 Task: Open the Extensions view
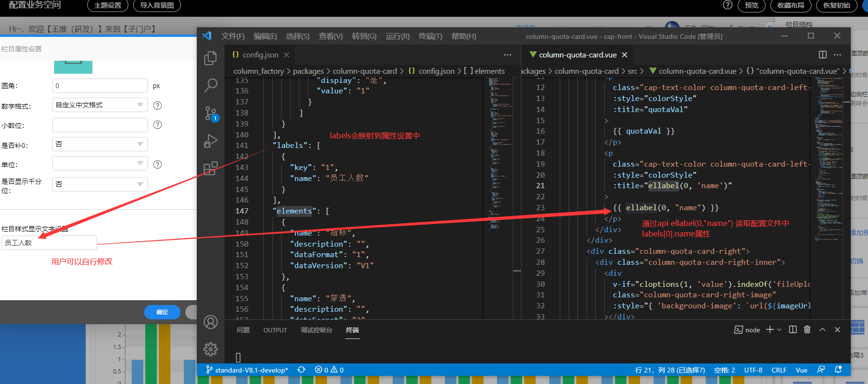[210, 169]
